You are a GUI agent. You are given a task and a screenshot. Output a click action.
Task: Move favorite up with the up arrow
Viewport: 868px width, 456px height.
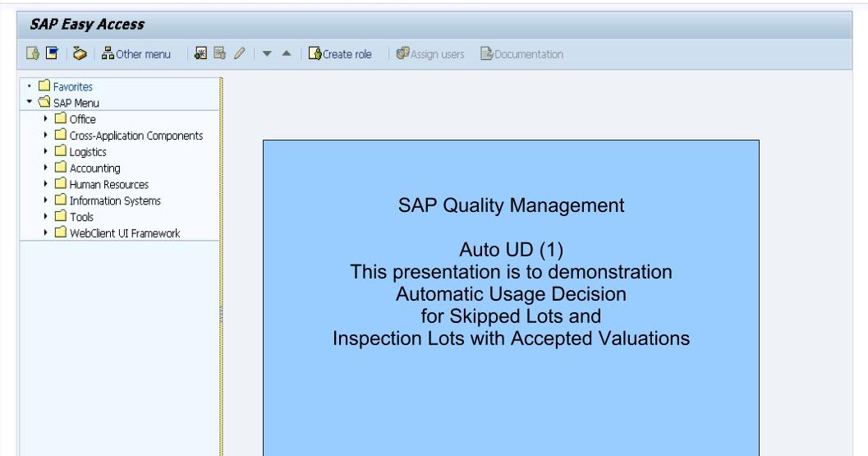point(287,53)
